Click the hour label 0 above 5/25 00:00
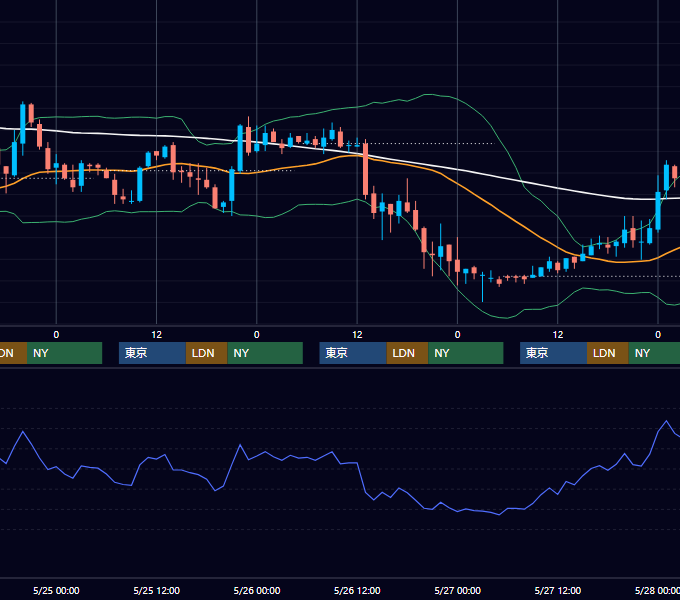 coord(56,335)
